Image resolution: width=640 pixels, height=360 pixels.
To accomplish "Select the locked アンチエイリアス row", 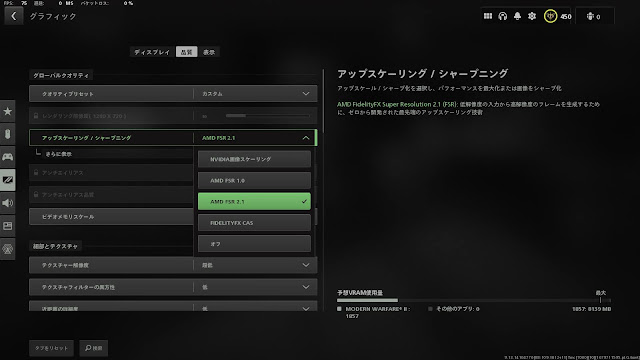I will tap(111, 173).
